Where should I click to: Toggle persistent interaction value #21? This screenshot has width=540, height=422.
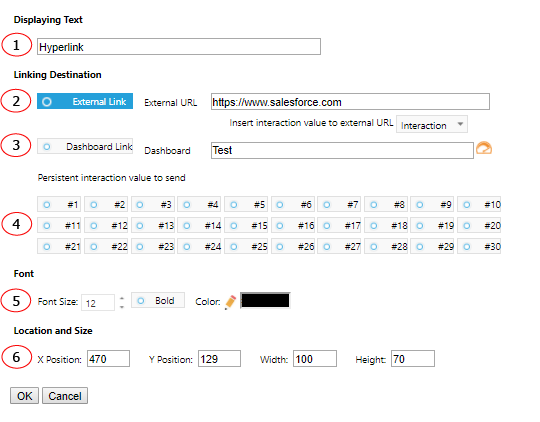(59, 246)
